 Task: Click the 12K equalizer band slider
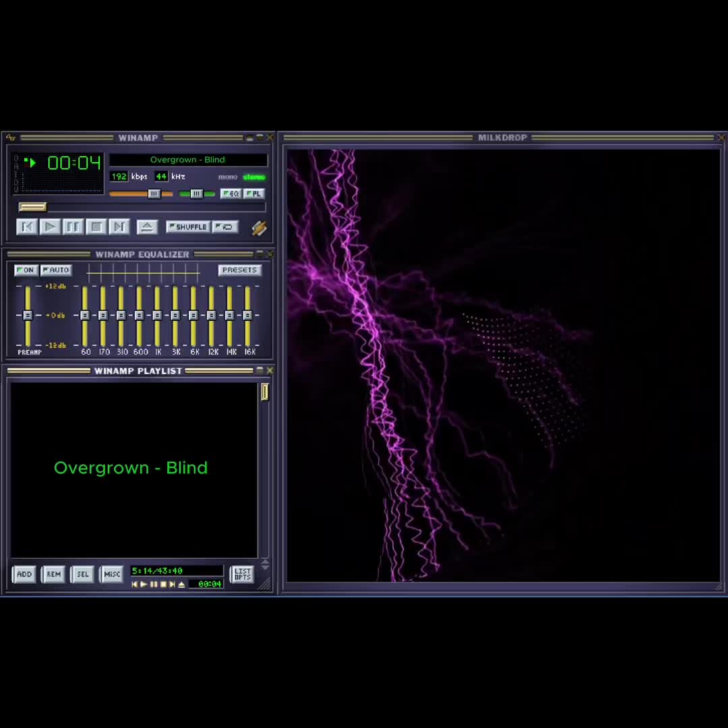pyautogui.click(x=211, y=315)
